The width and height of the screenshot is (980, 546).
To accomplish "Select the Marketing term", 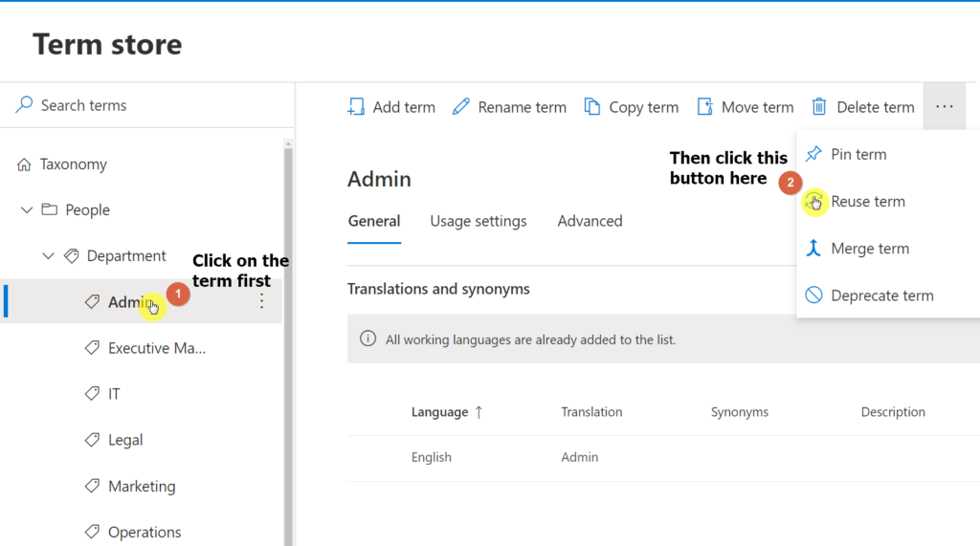I will (x=142, y=486).
